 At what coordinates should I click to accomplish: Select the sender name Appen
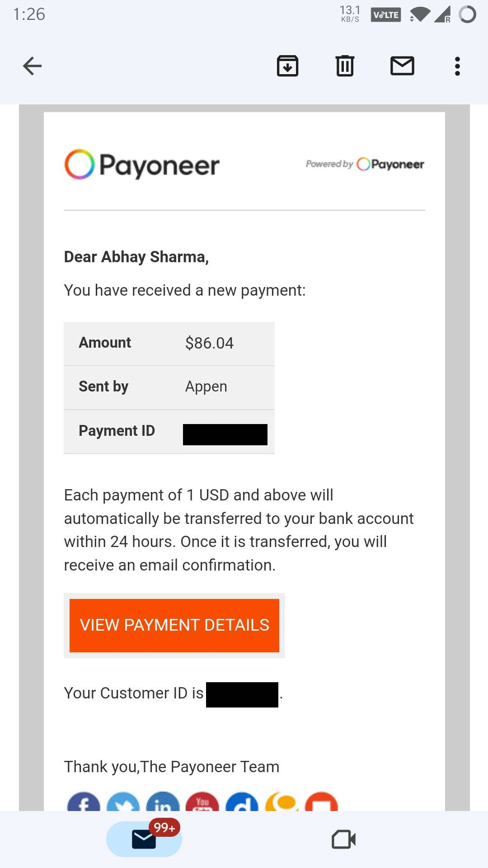[x=206, y=387]
